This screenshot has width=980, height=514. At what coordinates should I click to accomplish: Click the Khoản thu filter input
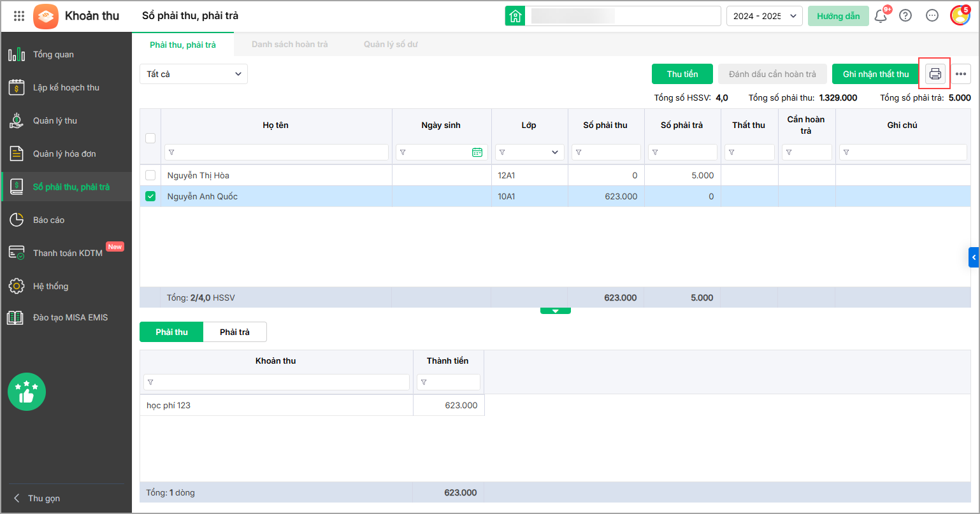coord(277,382)
